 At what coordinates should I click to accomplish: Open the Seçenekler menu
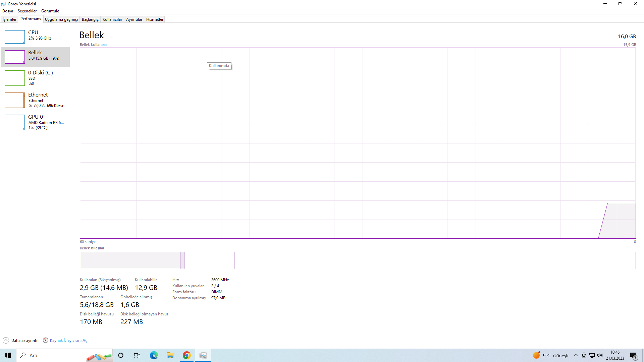pos(27,11)
